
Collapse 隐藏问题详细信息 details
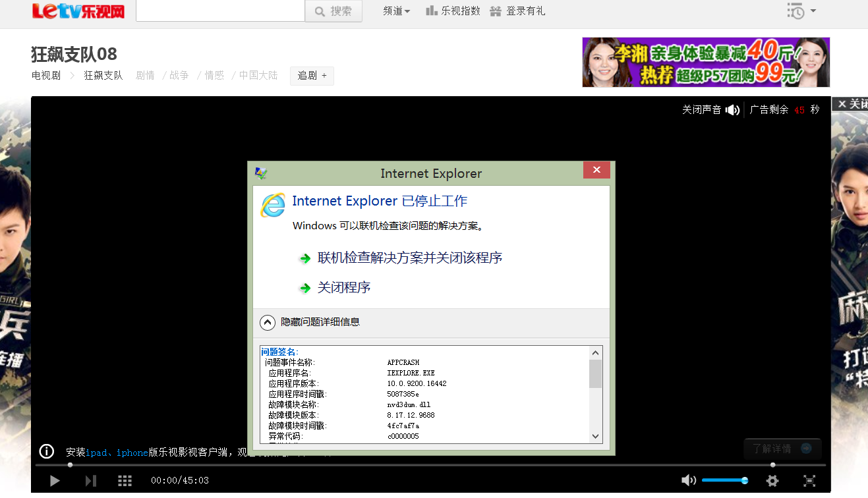pos(310,322)
